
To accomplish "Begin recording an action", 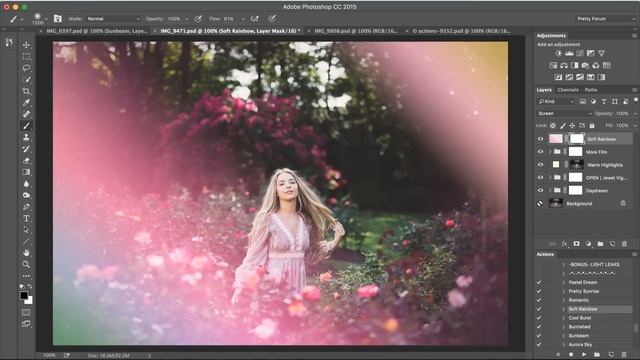I will 571,354.
